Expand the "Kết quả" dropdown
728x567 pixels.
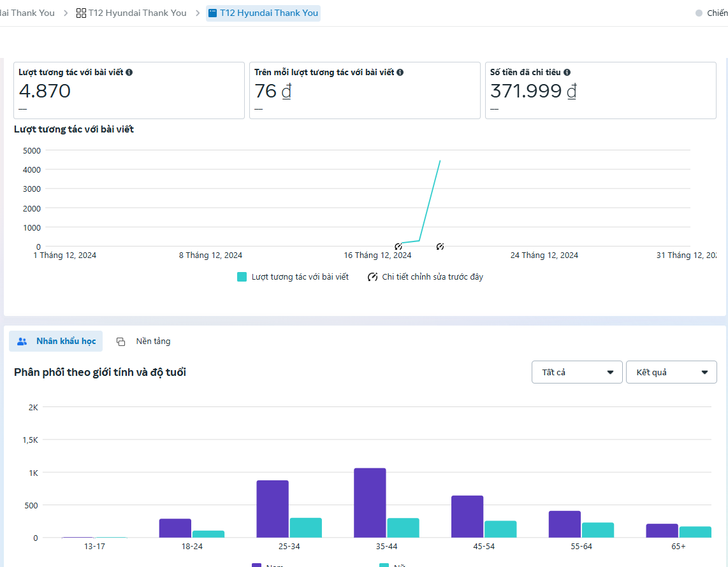click(x=671, y=372)
